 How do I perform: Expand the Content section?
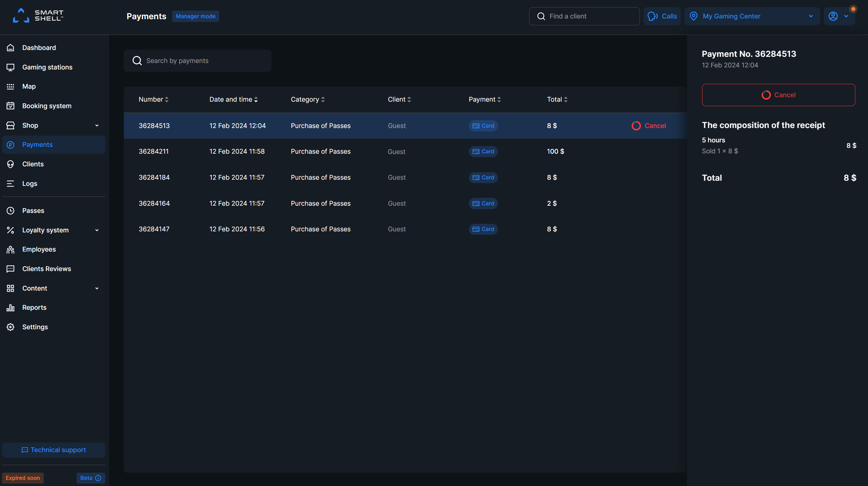(97, 288)
